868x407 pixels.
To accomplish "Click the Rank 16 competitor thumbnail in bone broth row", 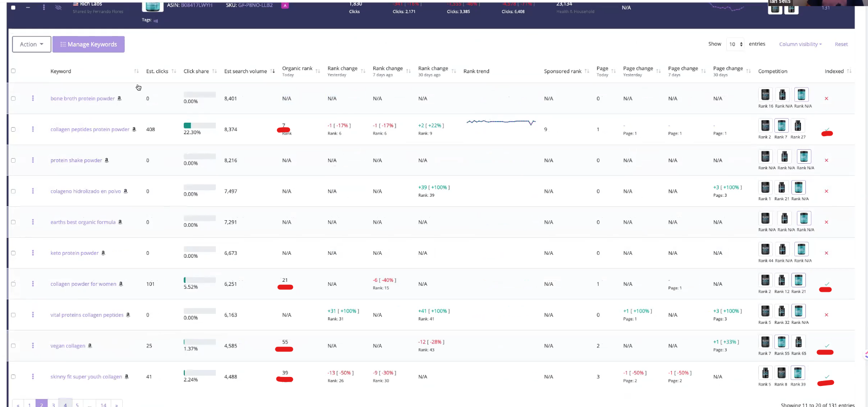I will pyautogui.click(x=765, y=95).
